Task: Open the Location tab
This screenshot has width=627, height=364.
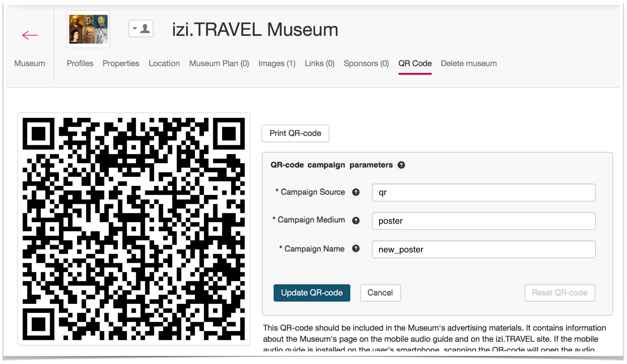Action: (164, 63)
